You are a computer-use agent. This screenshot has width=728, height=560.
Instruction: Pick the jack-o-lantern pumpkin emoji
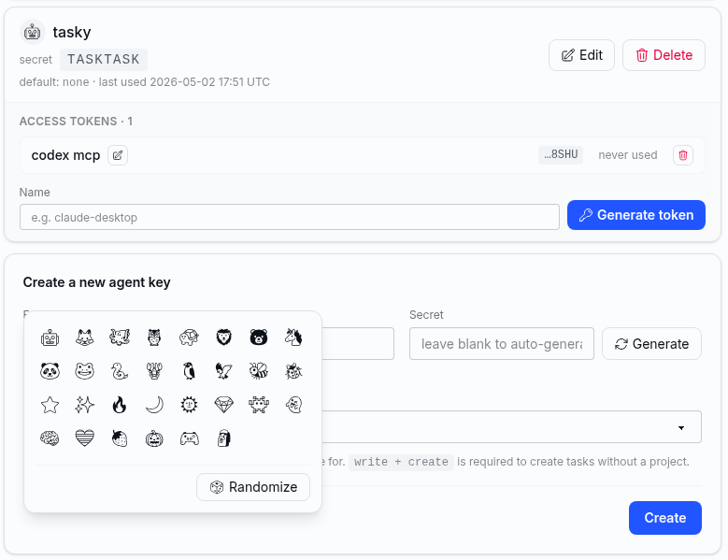click(x=154, y=438)
